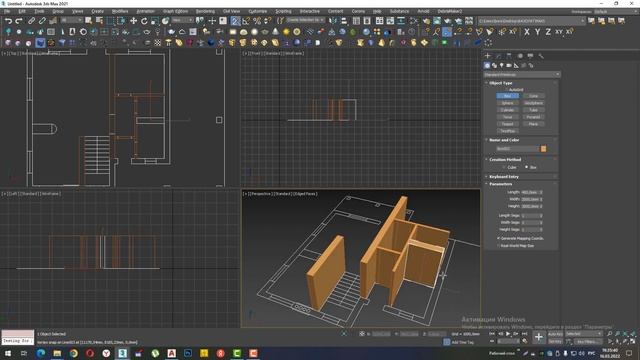Select the Select and Link chain icon

[31, 20]
